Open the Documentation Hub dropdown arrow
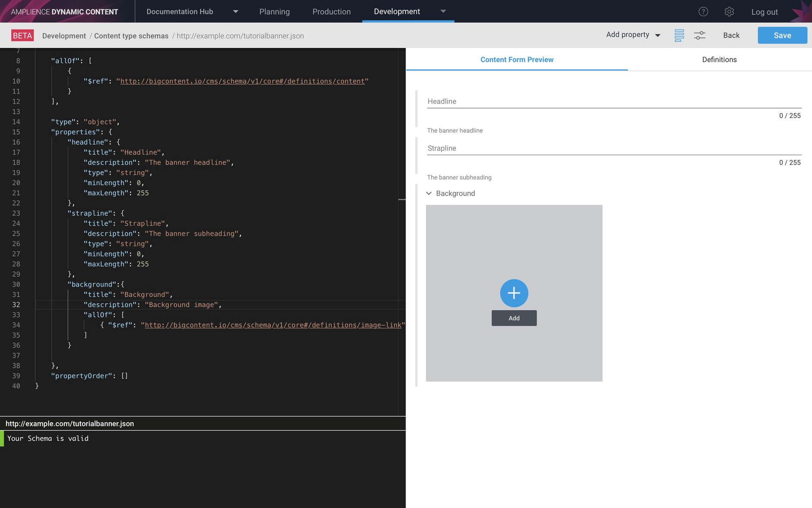The height and width of the screenshot is (508, 812). pos(235,12)
